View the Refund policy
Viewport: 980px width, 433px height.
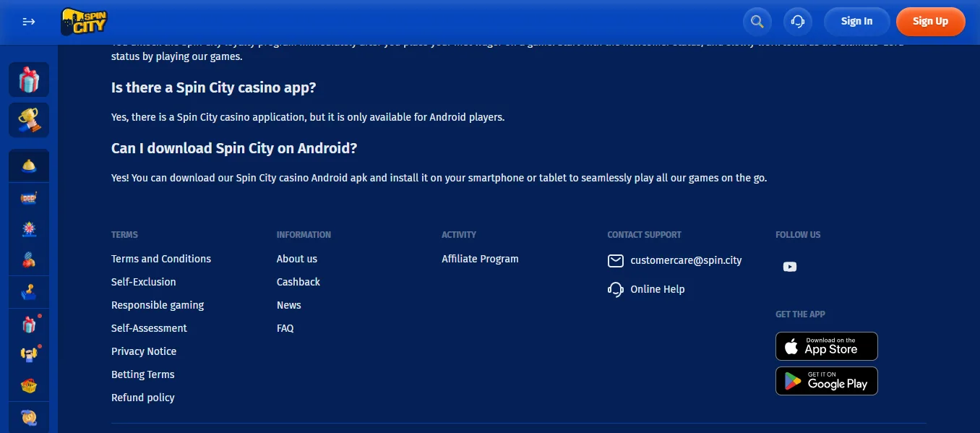click(x=143, y=398)
